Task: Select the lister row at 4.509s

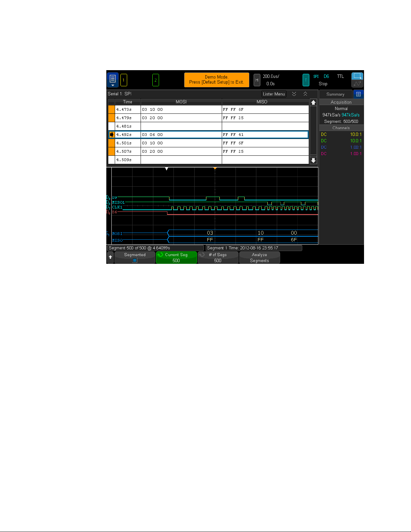Action: pyautogui.click(x=208, y=160)
